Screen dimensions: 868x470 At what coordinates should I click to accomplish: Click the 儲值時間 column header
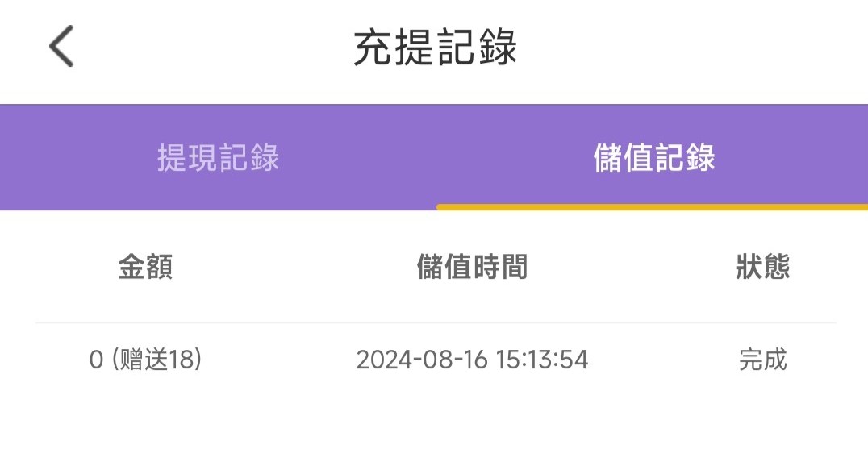click(472, 267)
